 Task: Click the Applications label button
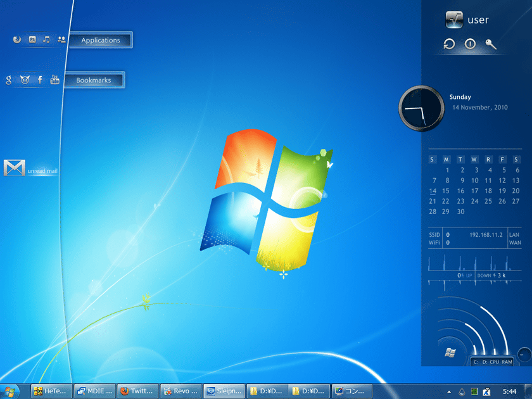click(x=101, y=40)
